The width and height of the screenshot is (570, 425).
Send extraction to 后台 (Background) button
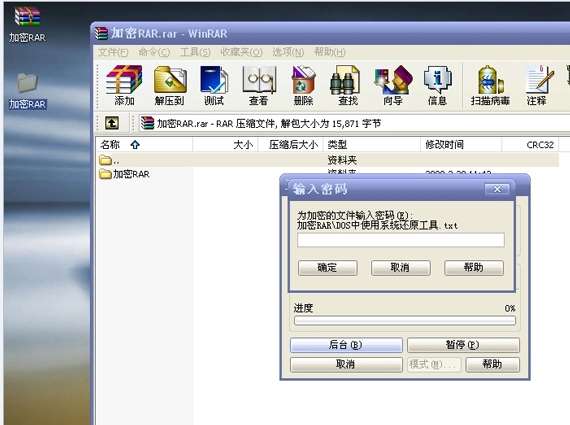[x=346, y=345]
